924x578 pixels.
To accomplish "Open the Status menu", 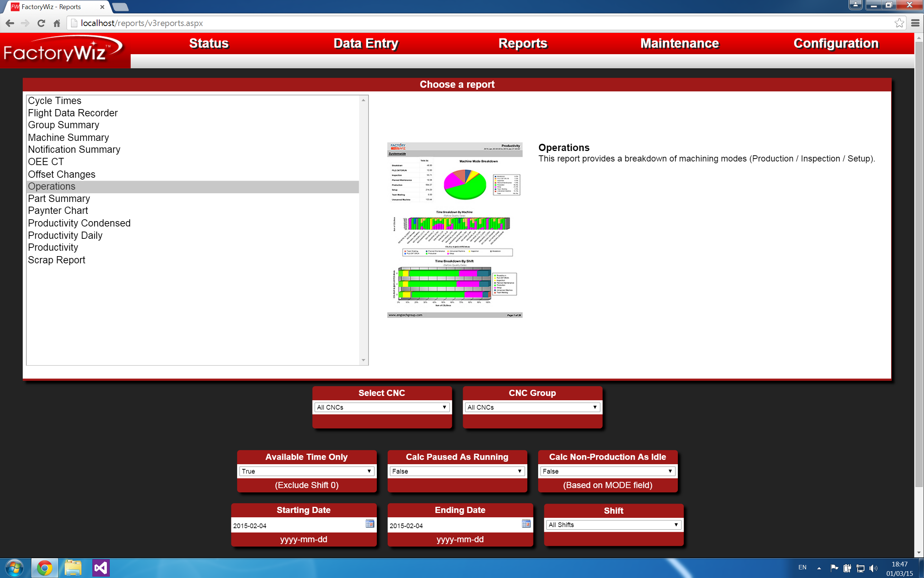I will pos(209,43).
